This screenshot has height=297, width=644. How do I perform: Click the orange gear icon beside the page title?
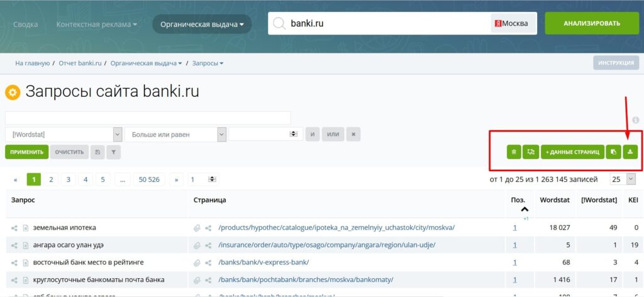tap(13, 92)
